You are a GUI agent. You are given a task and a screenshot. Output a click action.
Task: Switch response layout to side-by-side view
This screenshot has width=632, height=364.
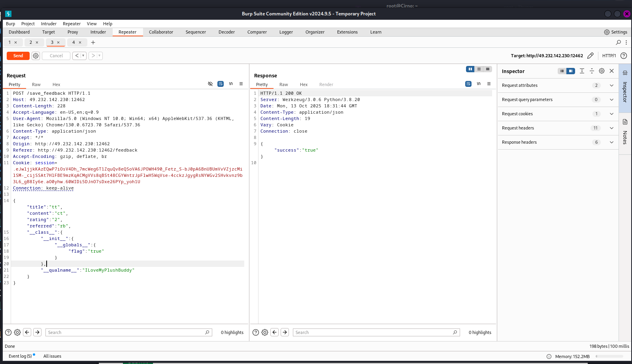tap(470, 69)
